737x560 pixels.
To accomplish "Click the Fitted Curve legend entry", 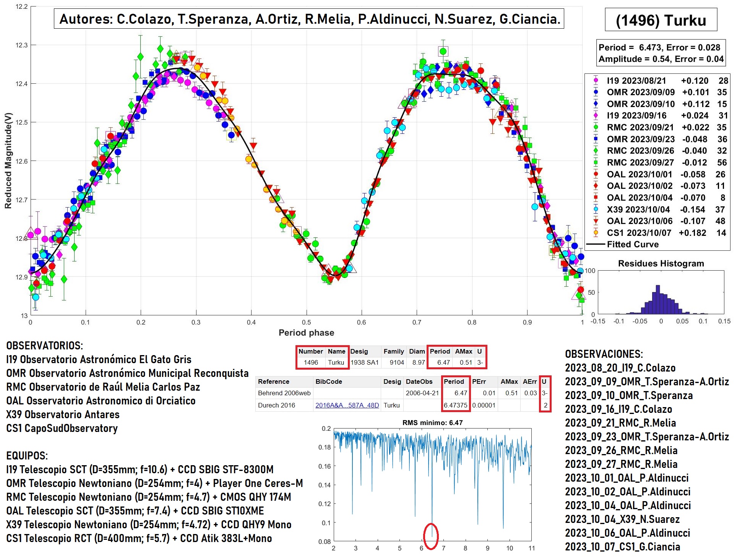I will pos(623,244).
